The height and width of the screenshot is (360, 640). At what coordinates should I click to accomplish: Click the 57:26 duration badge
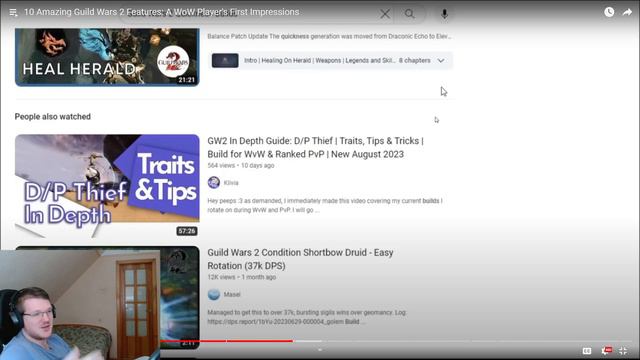pyautogui.click(x=187, y=231)
